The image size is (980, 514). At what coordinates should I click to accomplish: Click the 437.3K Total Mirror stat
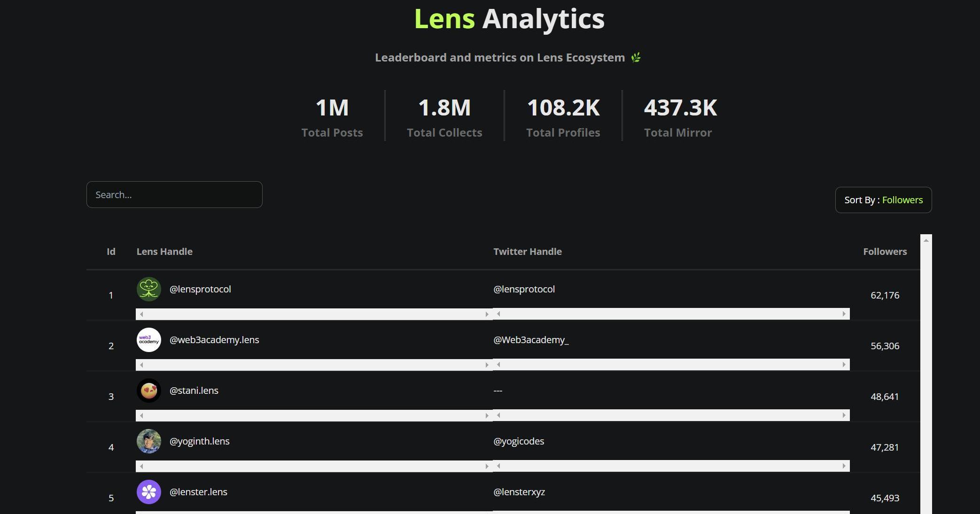[x=680, y=117]
